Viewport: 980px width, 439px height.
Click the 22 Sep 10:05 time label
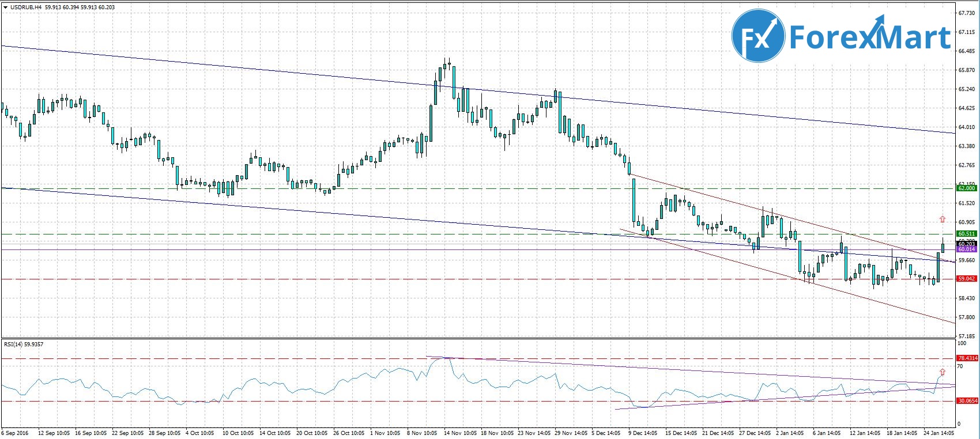coord(128,433)
